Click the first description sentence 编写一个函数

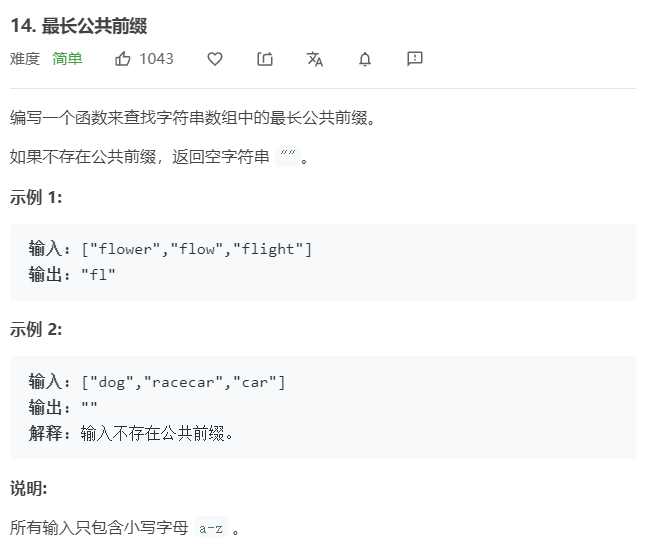point(193,118)
